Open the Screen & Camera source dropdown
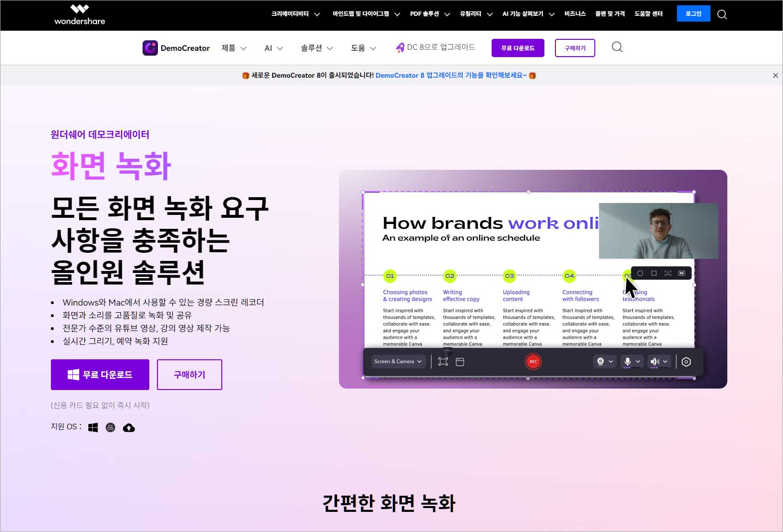Image resolution: width=783 pixels, height=532 pixels. (398, 361)
